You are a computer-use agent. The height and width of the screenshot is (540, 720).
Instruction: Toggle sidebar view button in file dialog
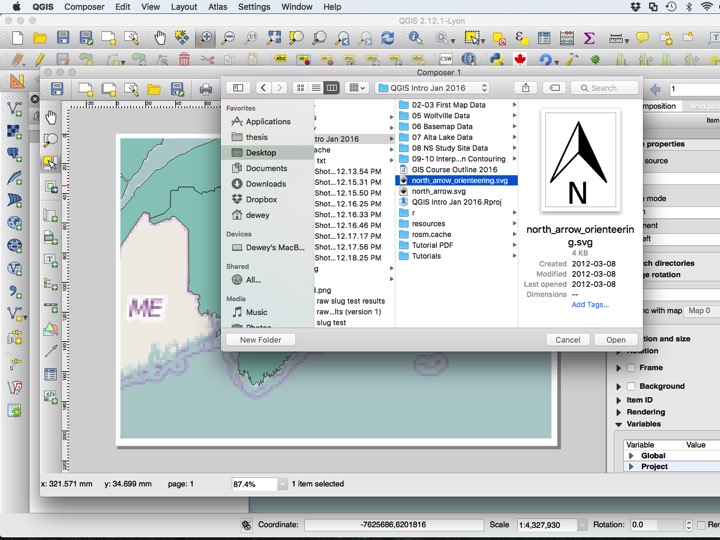(238, 88)
